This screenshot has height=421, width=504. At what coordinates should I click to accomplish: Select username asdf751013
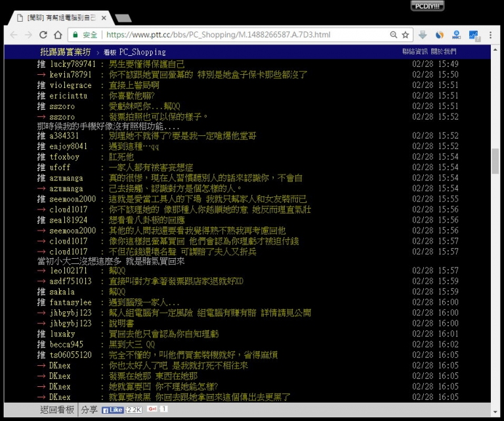tap(70, 281)
